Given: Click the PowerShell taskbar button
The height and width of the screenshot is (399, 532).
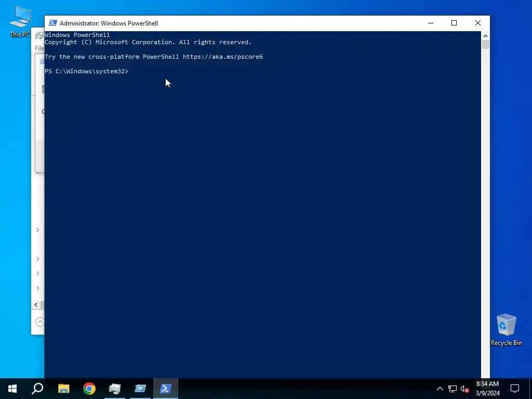Looking at the screenshot, I should [166, 389].
